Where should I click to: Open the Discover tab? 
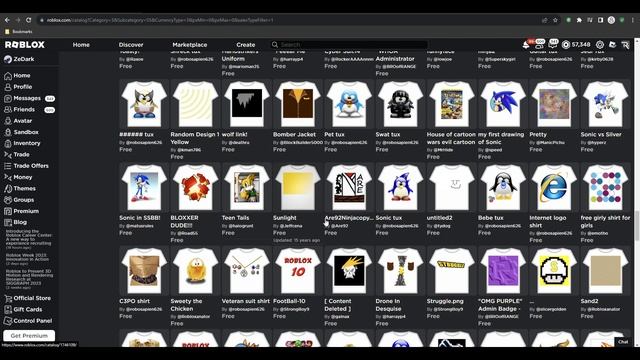coord(131,45)
